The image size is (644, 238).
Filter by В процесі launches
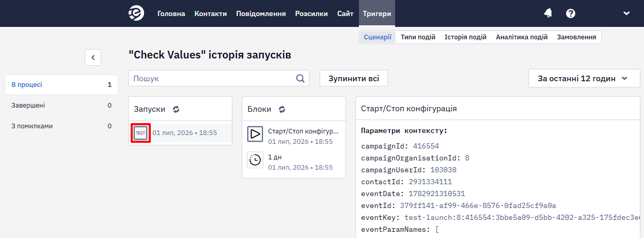[x=61, y=85]
